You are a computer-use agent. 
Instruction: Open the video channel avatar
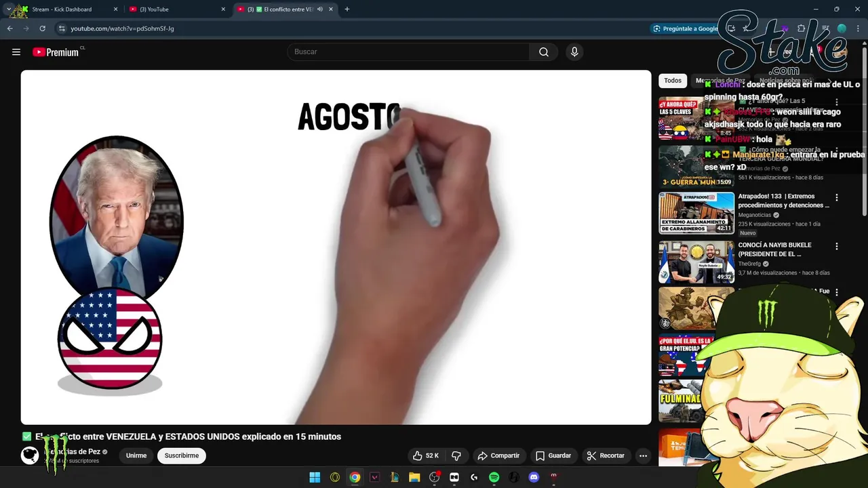[30, 455]
